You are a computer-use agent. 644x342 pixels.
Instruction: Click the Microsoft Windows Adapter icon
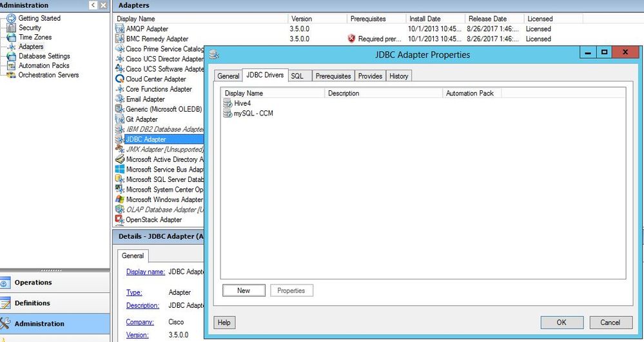click(x=119, y=199)
